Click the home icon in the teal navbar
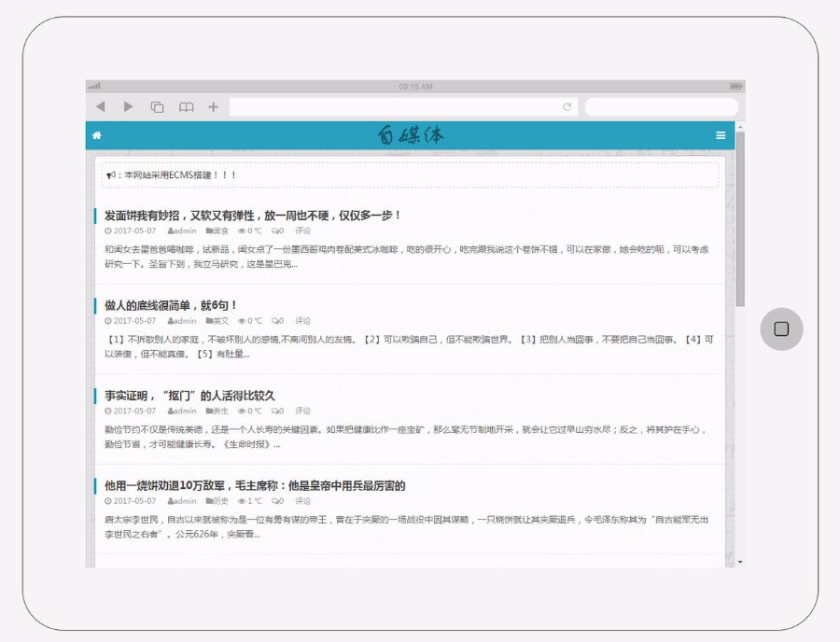This screenshot has width=840, height=642. point(95,135)
